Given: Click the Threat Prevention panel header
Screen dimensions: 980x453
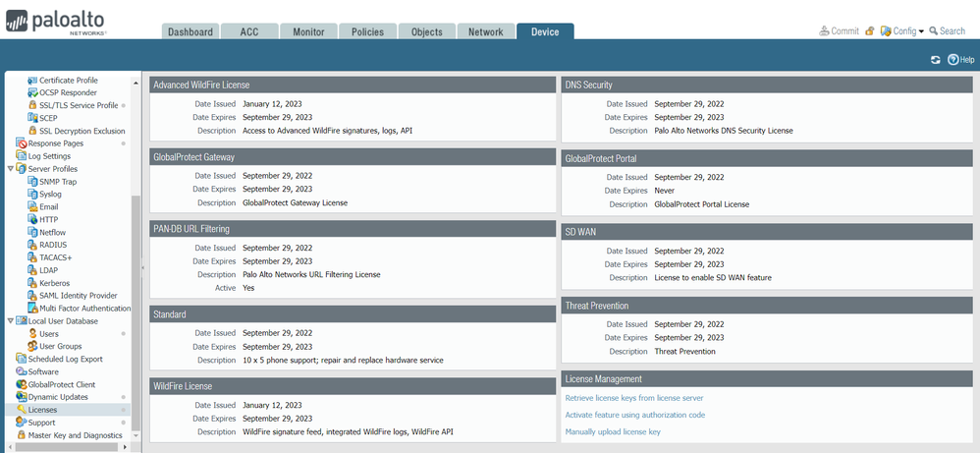Looking at the screenshot, I should tap(767, 306).
